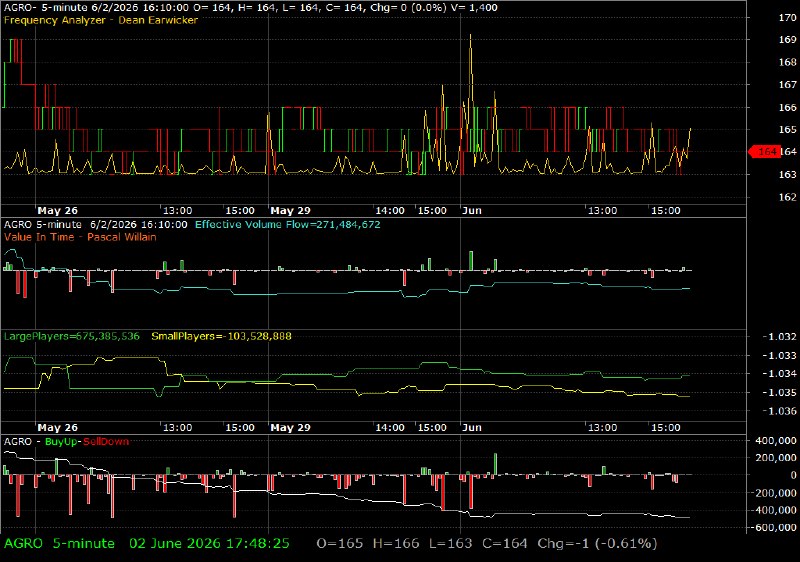Click 'Value In Time - Pascal Willain' label
This screenshot has width=800, height=562.
coord(80,237)
